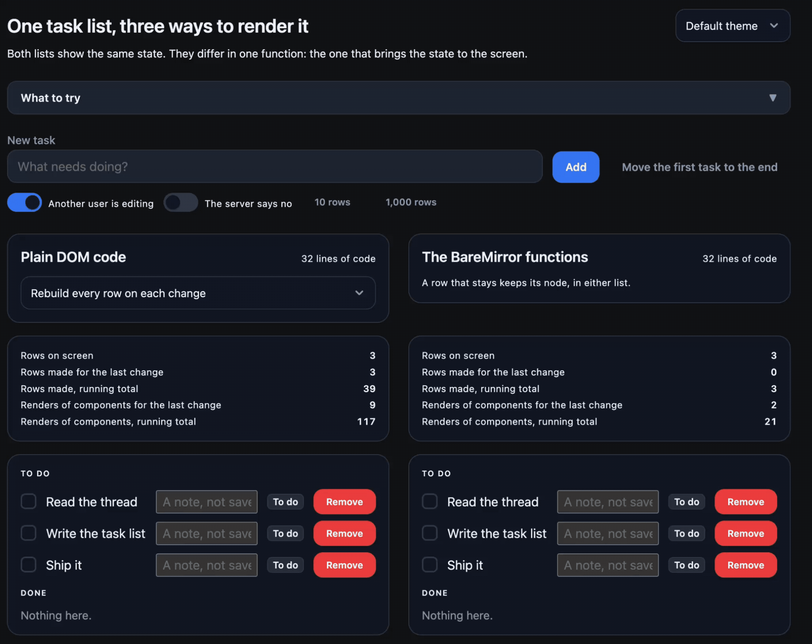Click the running total value 117
Screen dimensions: 812x644
tap(366, 422)
